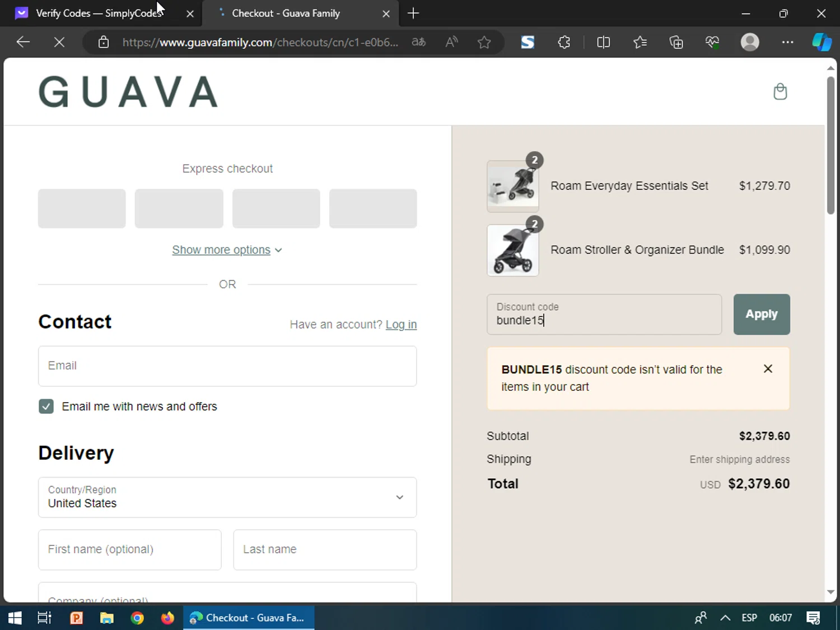Open the Country/Region dropdown

227,497
